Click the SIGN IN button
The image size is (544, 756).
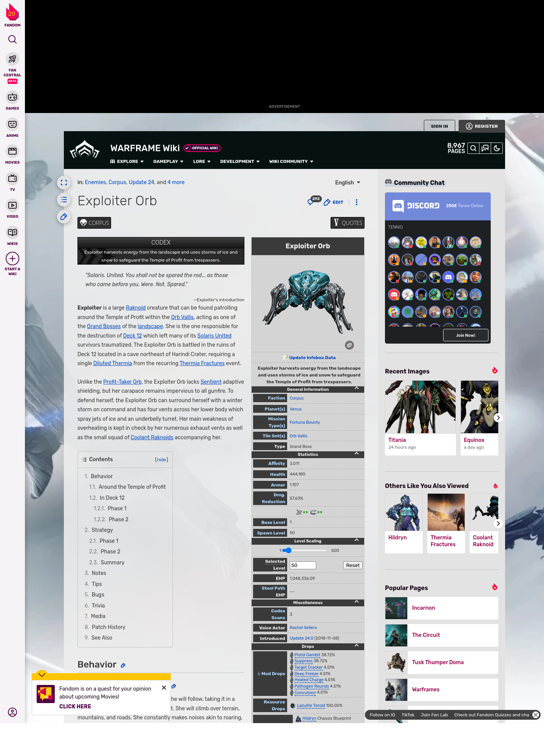tap(439, 126)
